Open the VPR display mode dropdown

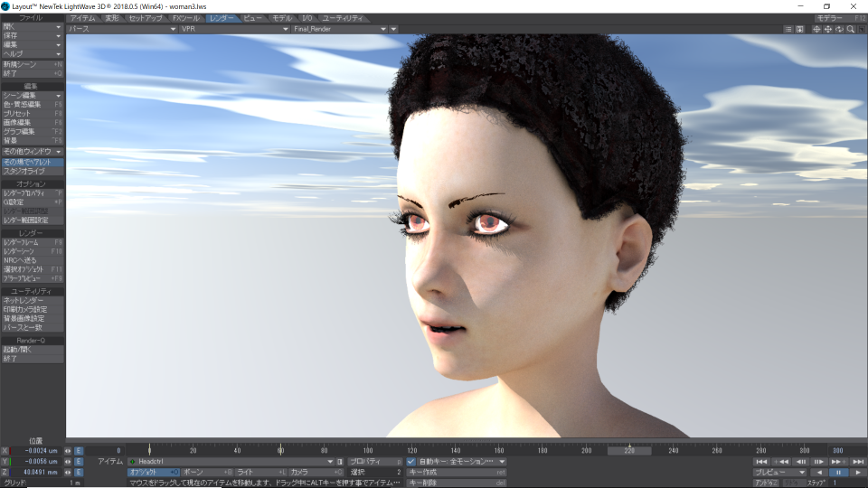tap(235, 29)
